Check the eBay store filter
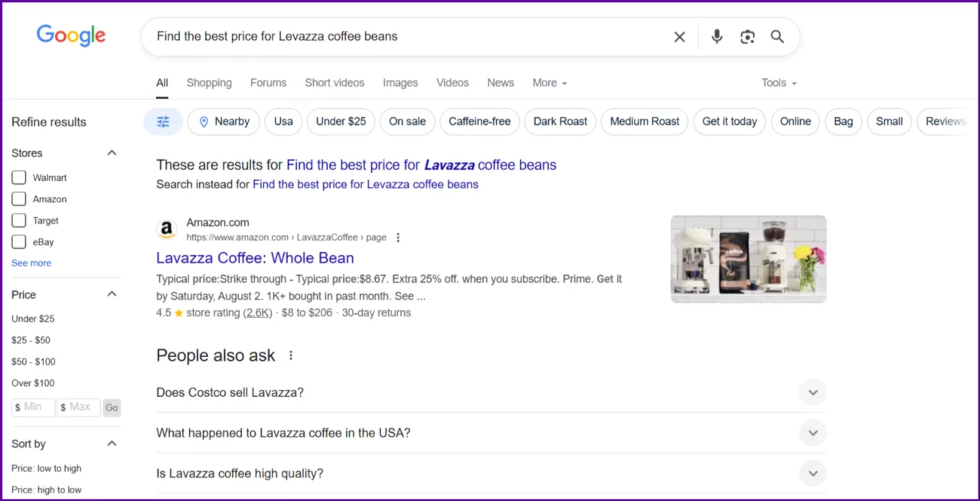 [18, 241]
